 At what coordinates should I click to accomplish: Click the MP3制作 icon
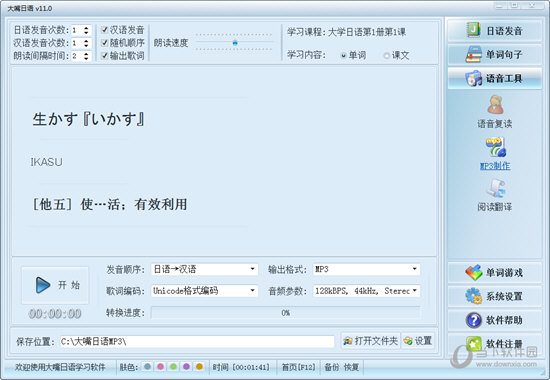tap(495, 147)
